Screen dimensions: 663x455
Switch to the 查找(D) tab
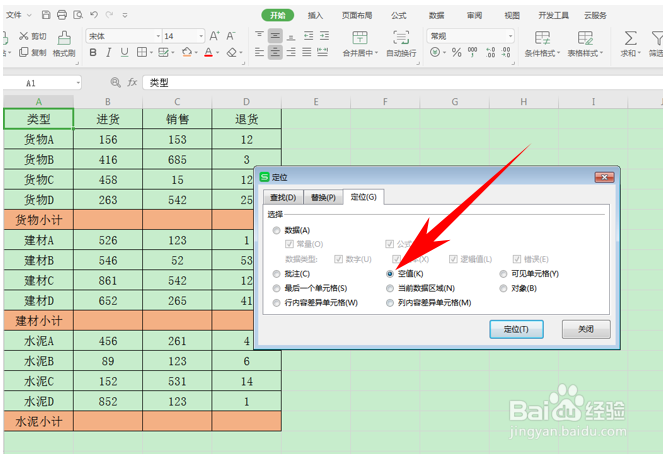pyautogui.click(x=283, y=197)
